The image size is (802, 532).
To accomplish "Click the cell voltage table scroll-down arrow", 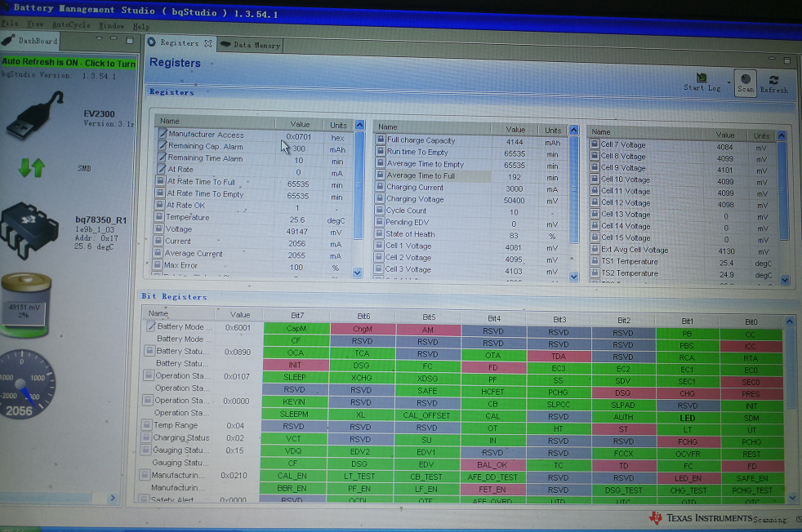I will [x=785, y=280].
